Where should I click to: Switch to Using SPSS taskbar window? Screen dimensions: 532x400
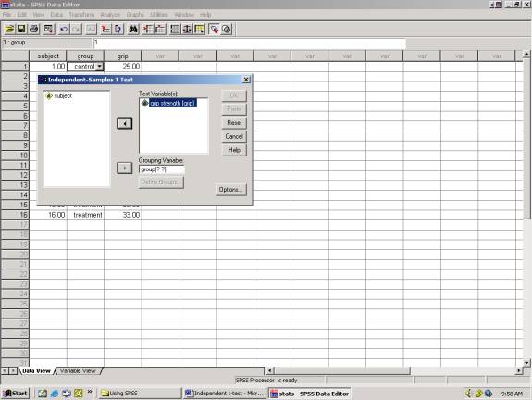pos(140,394)
